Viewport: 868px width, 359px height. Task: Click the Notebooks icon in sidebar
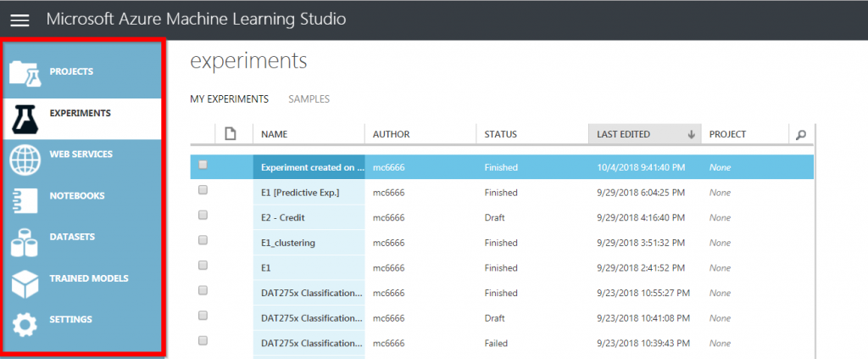coord(25,197)
